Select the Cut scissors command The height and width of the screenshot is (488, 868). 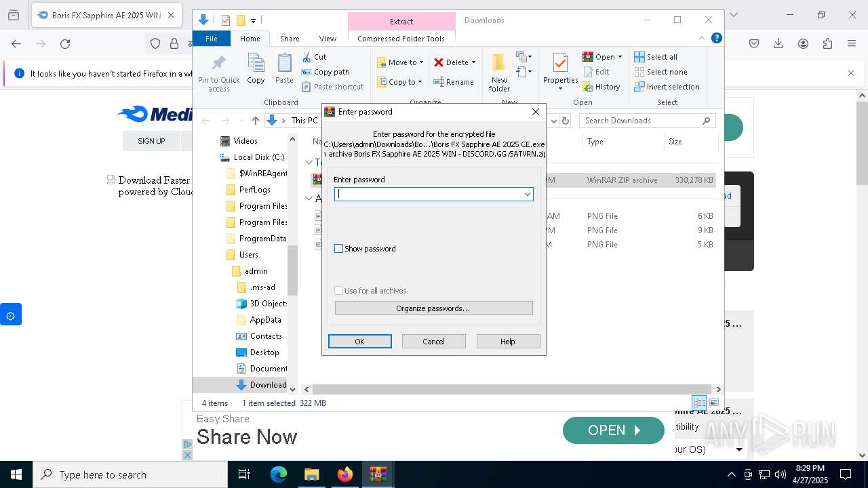click(x=314, y=57)
